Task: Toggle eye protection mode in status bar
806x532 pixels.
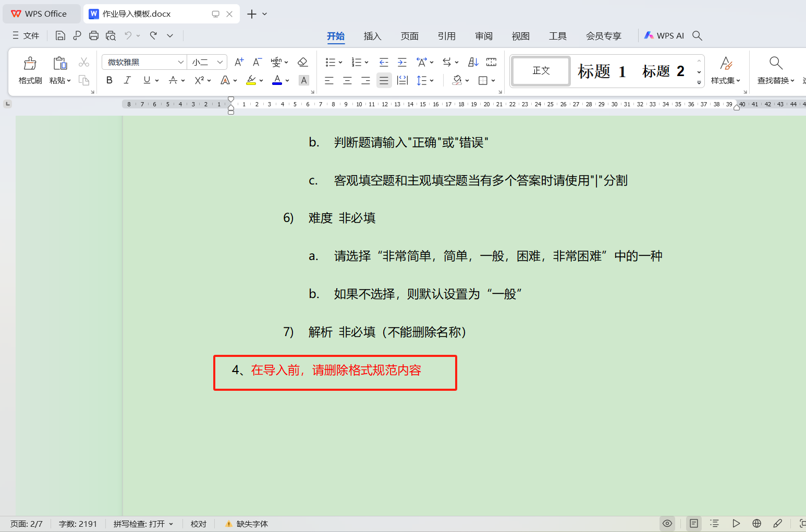Action: point(667,524)
